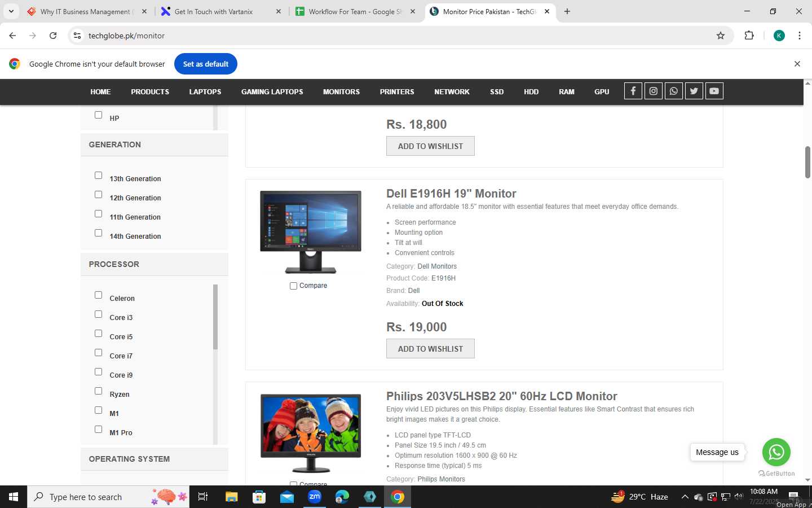The image size is (812, 508).
Task: Open the SSD menu item
Action: click(x=497, y=91)
